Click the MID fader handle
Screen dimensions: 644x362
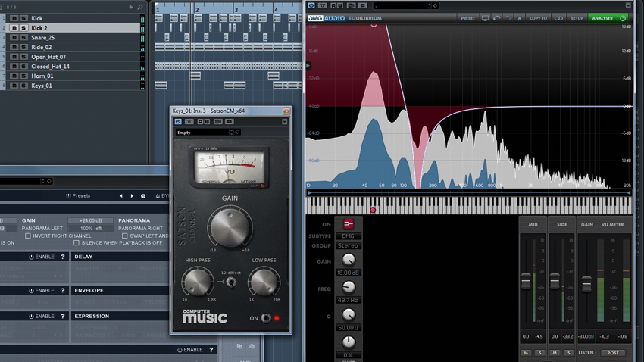[x=526, y=281]
